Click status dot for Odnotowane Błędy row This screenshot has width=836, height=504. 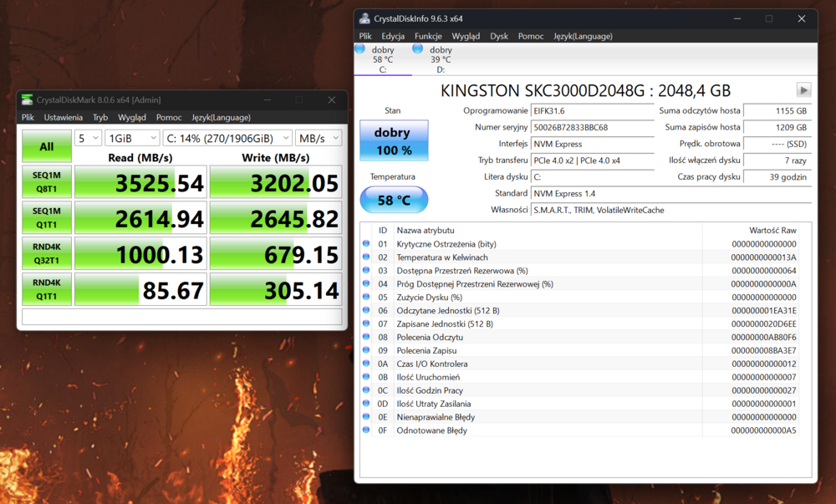pos(366,430)
